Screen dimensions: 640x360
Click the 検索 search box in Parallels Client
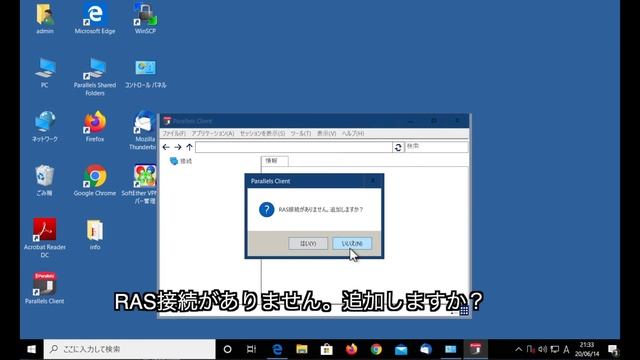(436, 147)
